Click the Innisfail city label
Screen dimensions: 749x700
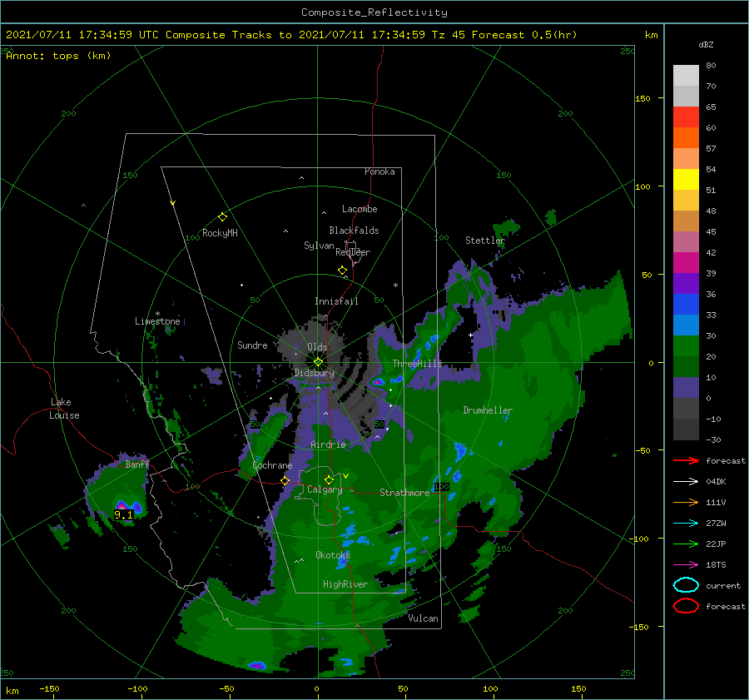point(336,301)
